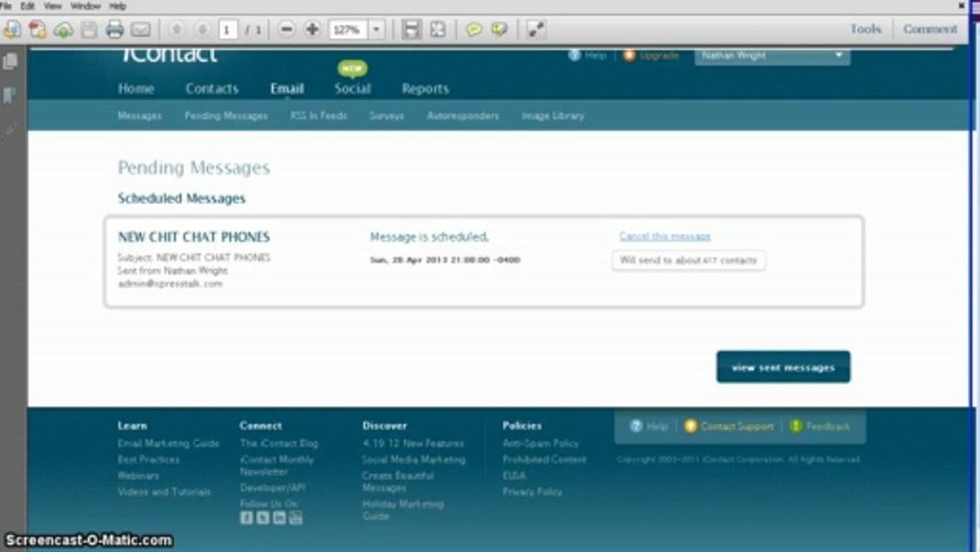980x552 pixels.
Task: Click the Anti-Spam Policy footer link
Action: tap(541, 443)
